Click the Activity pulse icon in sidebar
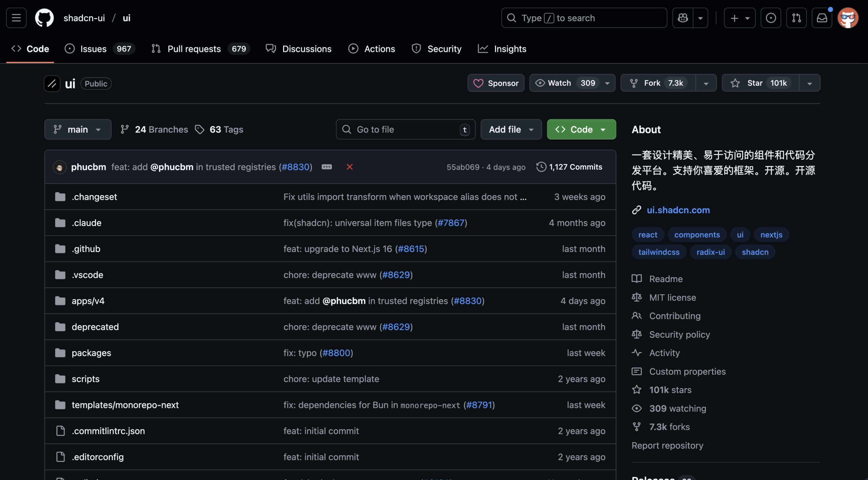868x480 pixels. (x=637, y=352)
